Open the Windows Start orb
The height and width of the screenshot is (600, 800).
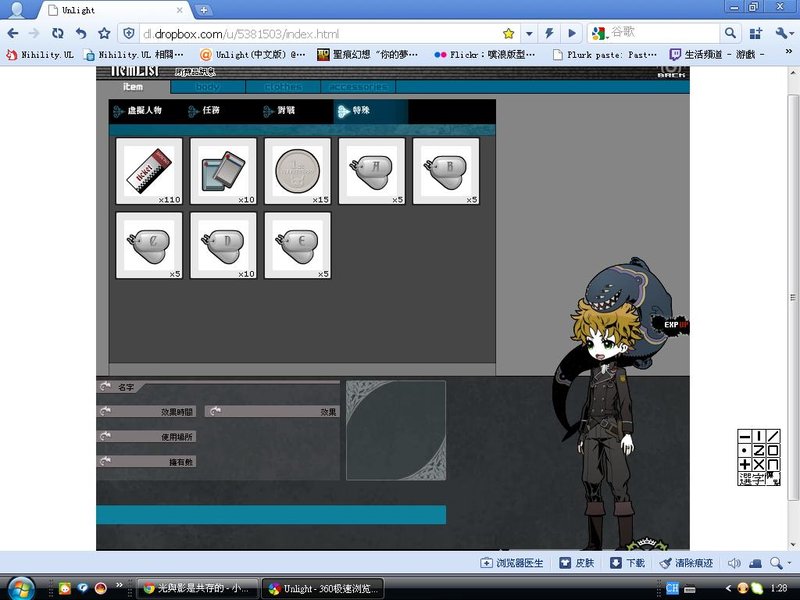[21, 588]
